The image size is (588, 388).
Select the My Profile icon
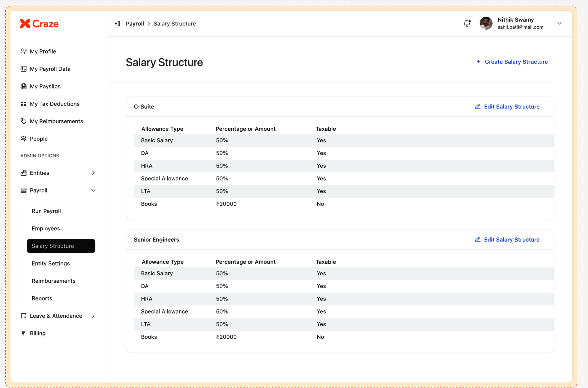24,51
